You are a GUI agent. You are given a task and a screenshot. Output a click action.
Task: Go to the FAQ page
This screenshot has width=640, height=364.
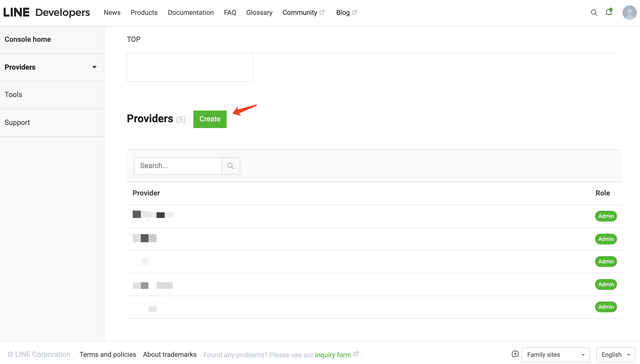(x=230, y=13)
